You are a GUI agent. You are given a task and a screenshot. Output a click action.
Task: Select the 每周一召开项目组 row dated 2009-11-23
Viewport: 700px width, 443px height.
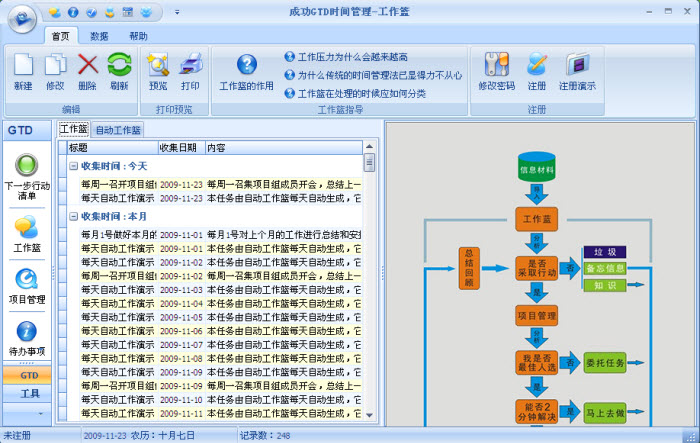pos(221,184)
